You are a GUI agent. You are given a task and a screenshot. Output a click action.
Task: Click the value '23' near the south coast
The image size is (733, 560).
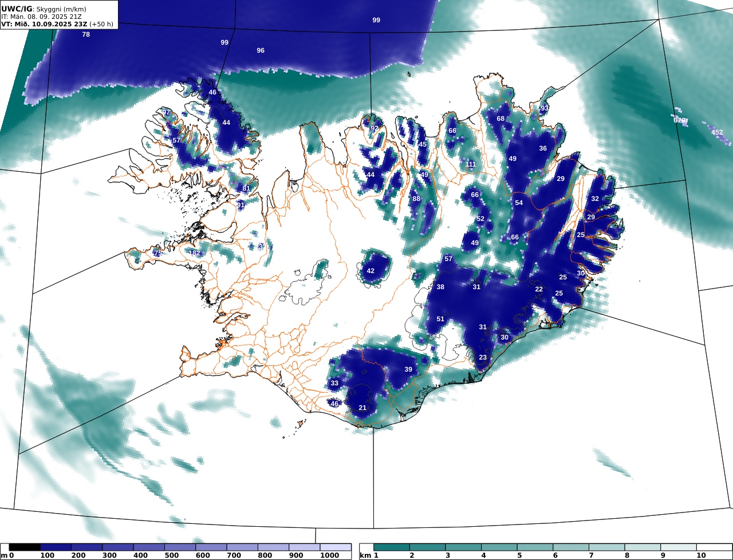click(x=483, y=357)
